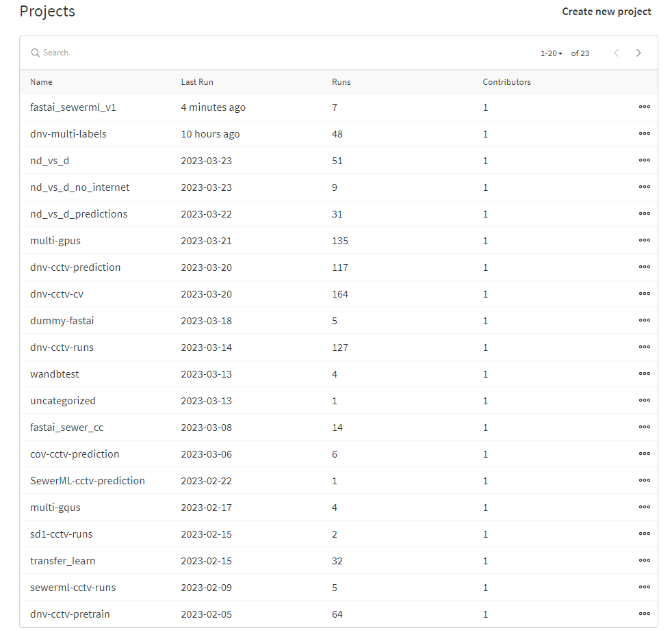Open three-dot menu for nd_vs_d_no_internet
672x630 pixels.
(x=644, y=187)
